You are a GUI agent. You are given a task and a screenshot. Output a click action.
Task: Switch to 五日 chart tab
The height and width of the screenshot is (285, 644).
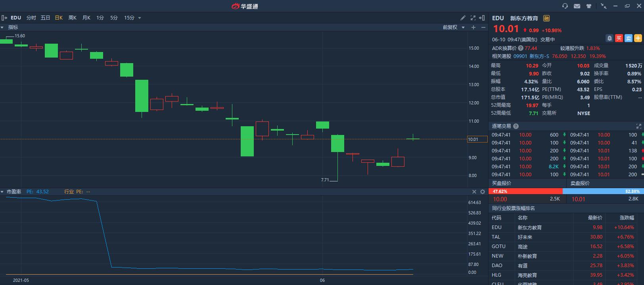pyautogui.click(x=45, y=18)
